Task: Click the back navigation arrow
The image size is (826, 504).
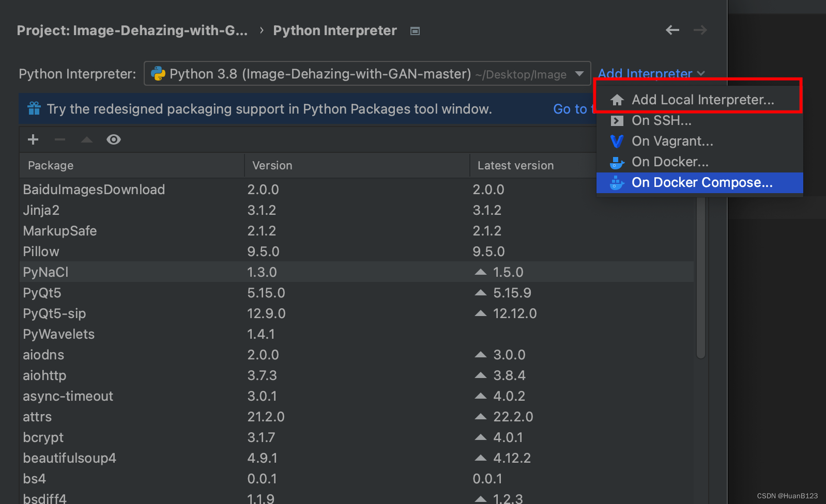Action: click(672, 30)
